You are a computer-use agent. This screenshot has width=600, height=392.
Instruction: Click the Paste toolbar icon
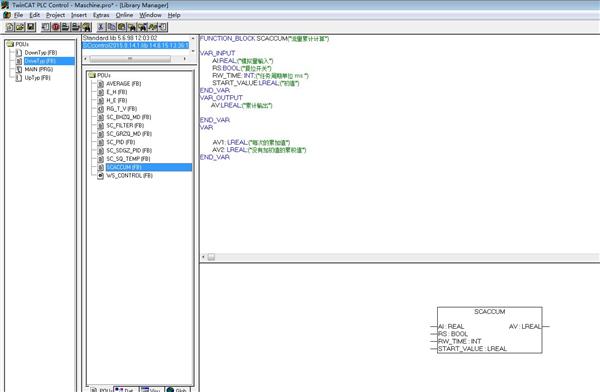coord(122,27)
